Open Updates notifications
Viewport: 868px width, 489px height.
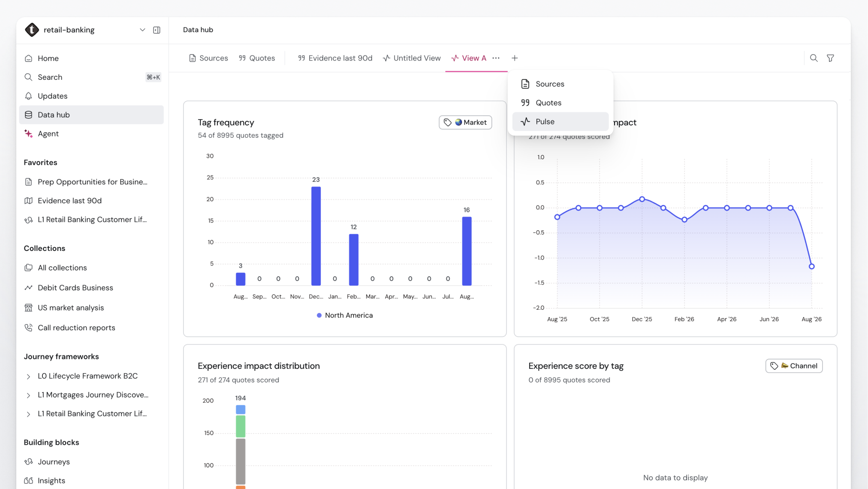click(x=91, y=96)
